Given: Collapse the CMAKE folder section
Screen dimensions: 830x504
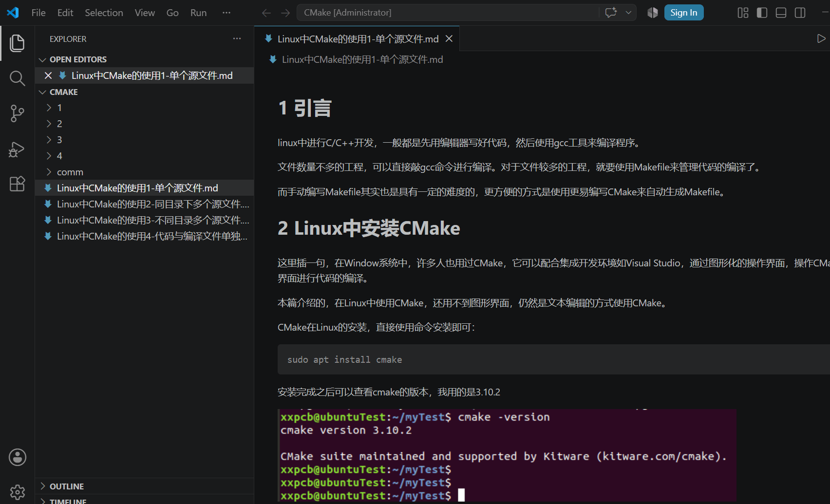Looking at the screenshot, I should 42,92.
